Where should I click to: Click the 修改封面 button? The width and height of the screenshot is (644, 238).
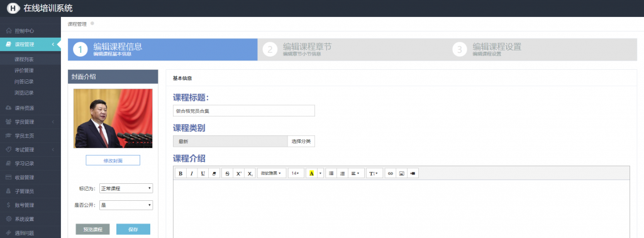(113, 161)
